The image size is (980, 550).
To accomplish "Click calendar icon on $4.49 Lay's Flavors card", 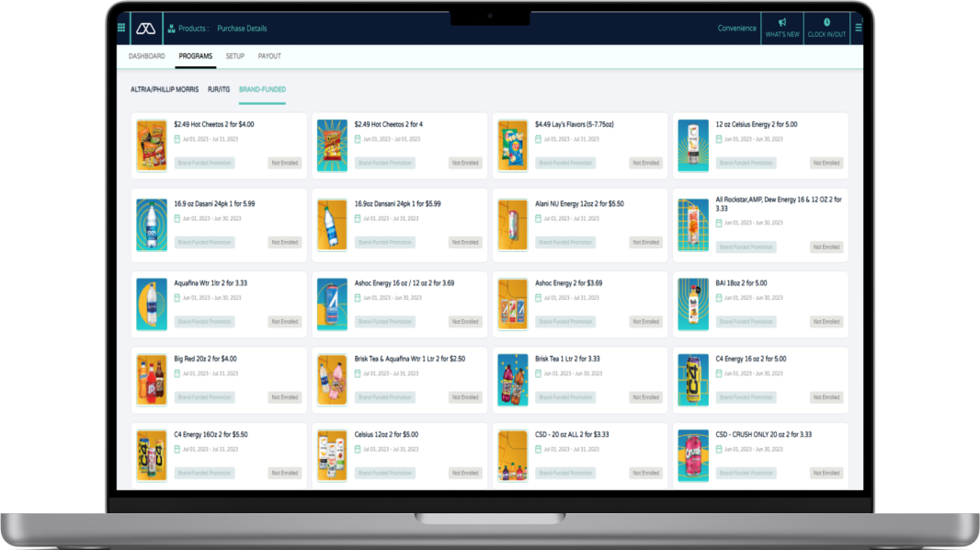I will pos(538,139).
